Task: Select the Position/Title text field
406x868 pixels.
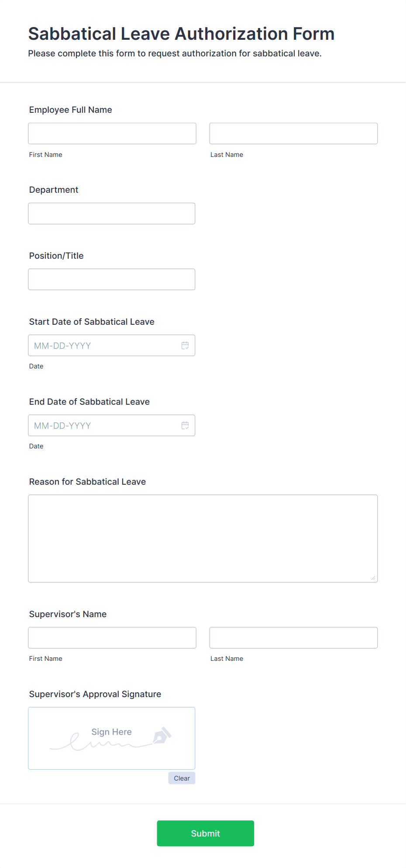Action: (112, 279)
